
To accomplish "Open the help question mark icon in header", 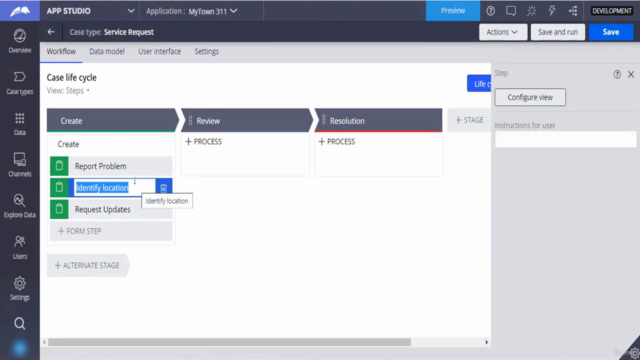I will [x=491, y=11].
